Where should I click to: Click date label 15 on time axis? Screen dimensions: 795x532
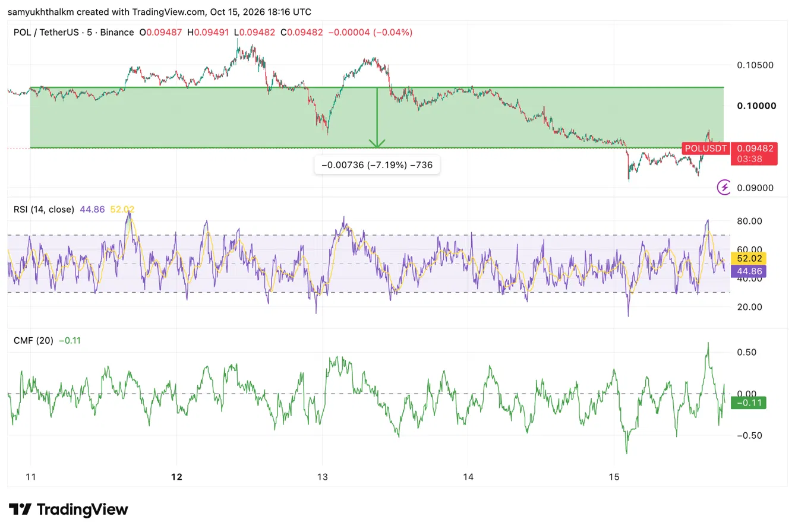pyautogui.click(x=614, y=477)
